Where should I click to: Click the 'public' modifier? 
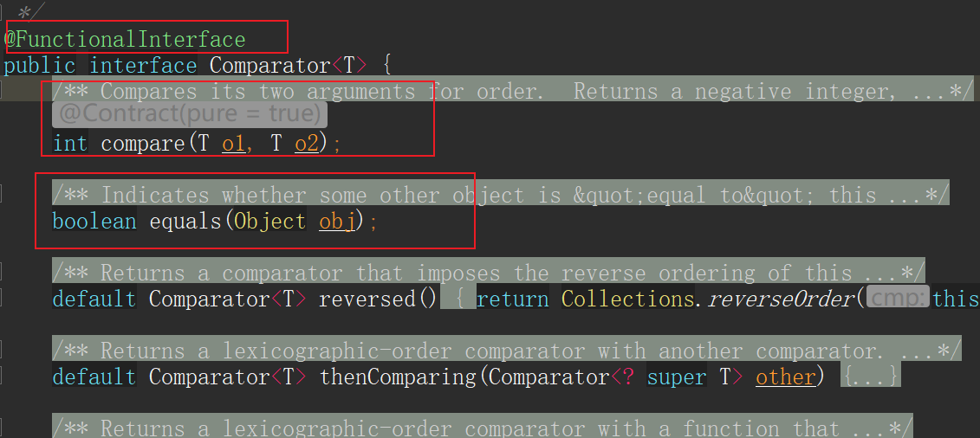[x=40, y=66]
